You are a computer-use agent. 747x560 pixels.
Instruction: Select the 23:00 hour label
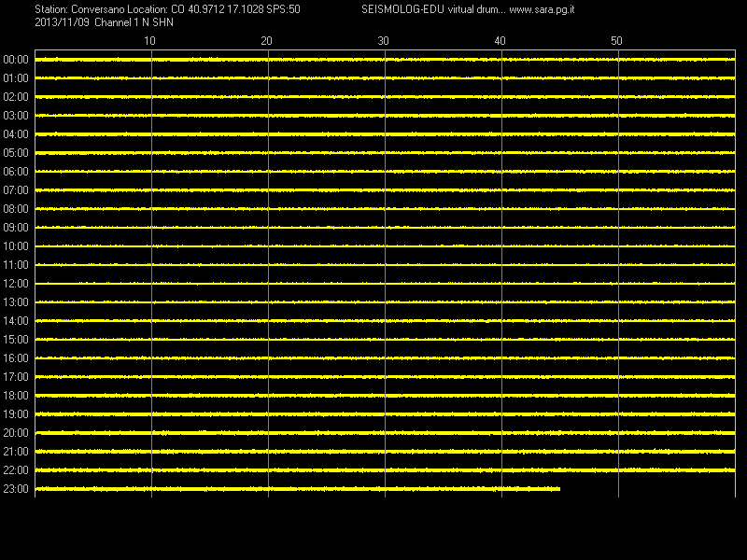tap(16, 488)
